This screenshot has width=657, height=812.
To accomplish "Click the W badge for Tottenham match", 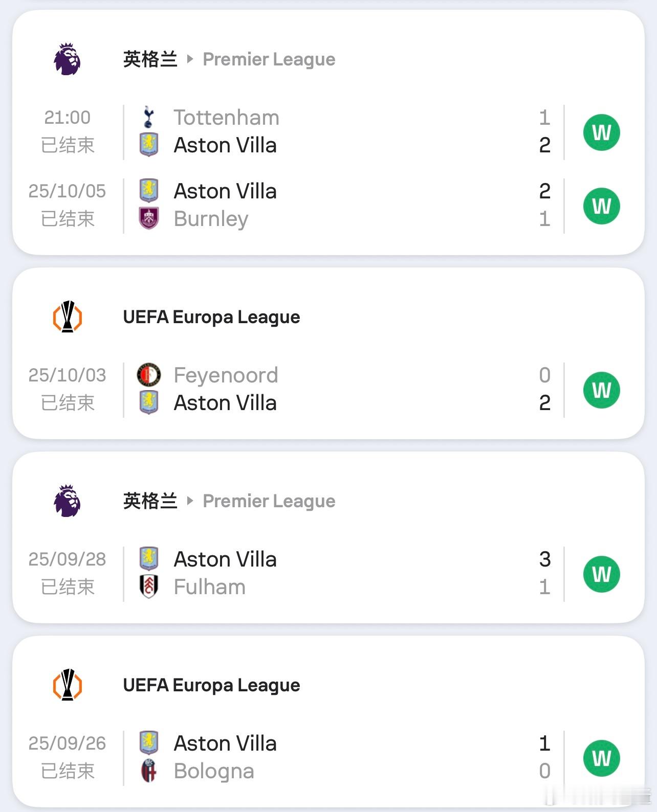I will (x=601, y=132).
